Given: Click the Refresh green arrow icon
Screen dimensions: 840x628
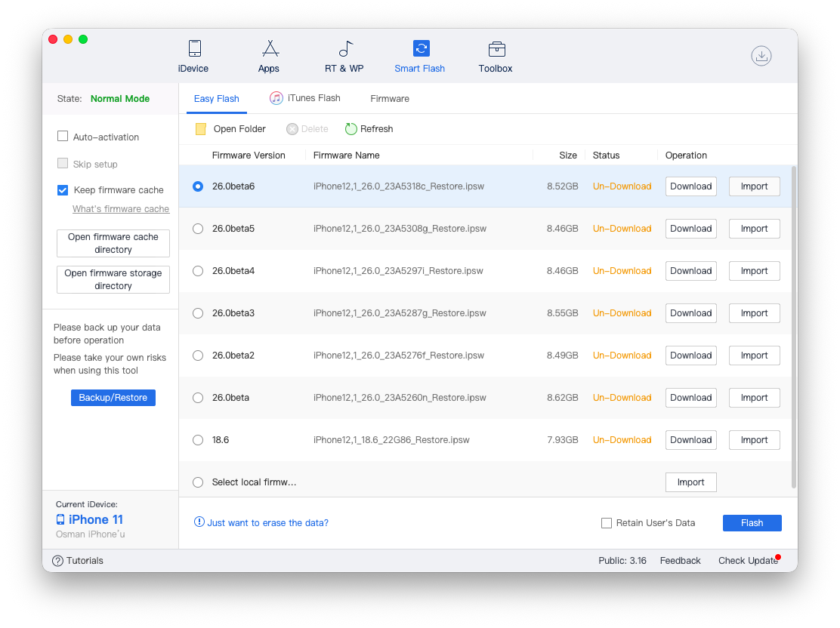Looking at the screenshot, I should pos(351,129).
